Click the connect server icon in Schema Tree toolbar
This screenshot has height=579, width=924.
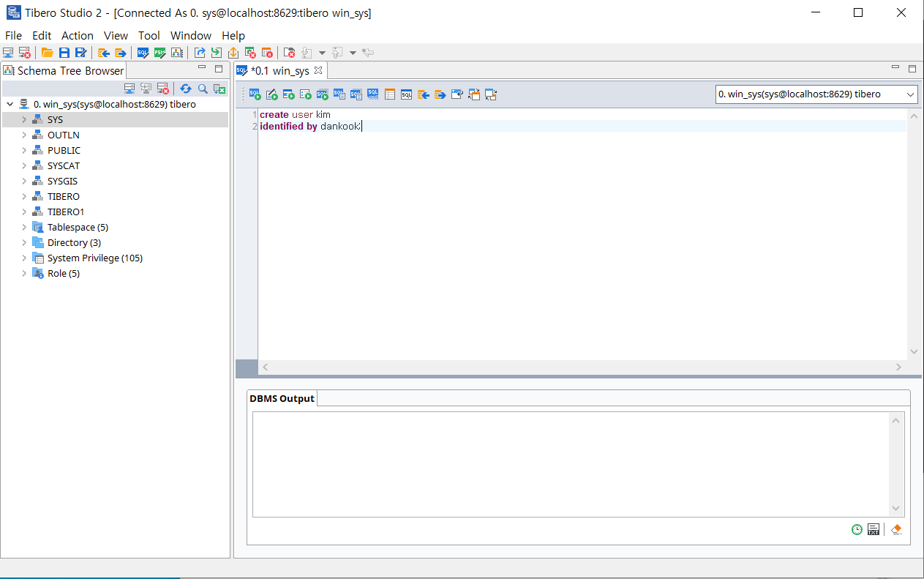coord(129,89)
